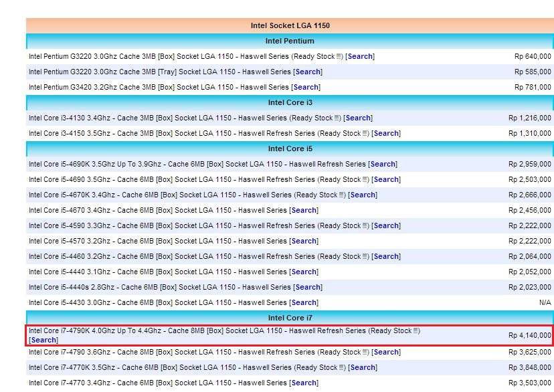554x392 pixels.
Task: Open Search link for Pentium G3420 3.2Ghz
Action: coord(306,88)
